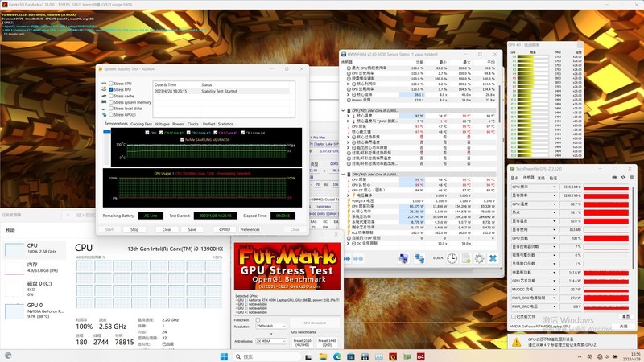Switch to Statistics tab in AIDA64

click(225, 124)
